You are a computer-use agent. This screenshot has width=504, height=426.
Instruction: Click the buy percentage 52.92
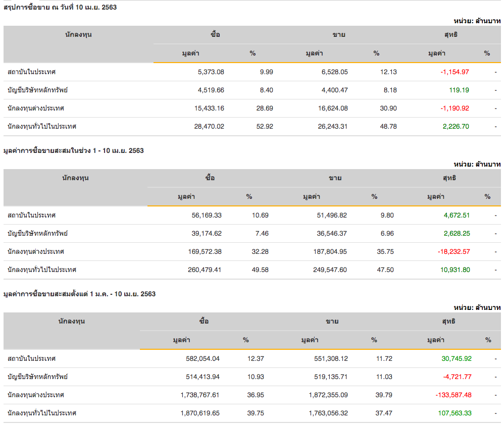click(265, 126)
